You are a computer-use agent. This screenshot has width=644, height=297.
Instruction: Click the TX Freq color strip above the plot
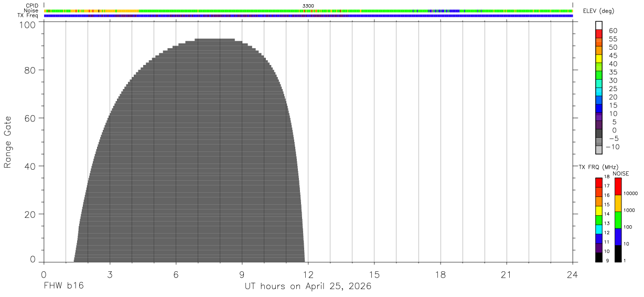click(x=308, y=16)
